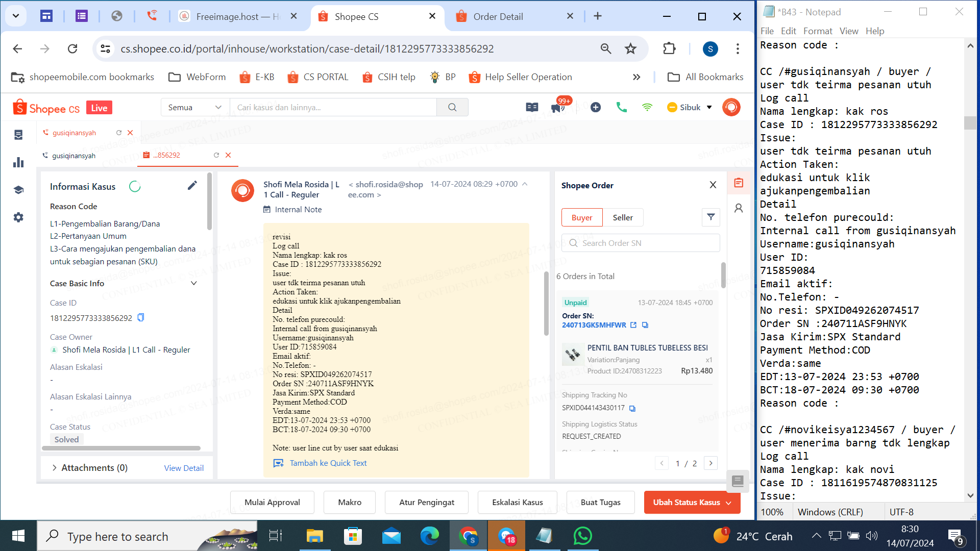
Task: Copy order SN 240713GK5MHFWR with the copy icon
Action: point(645,325)
